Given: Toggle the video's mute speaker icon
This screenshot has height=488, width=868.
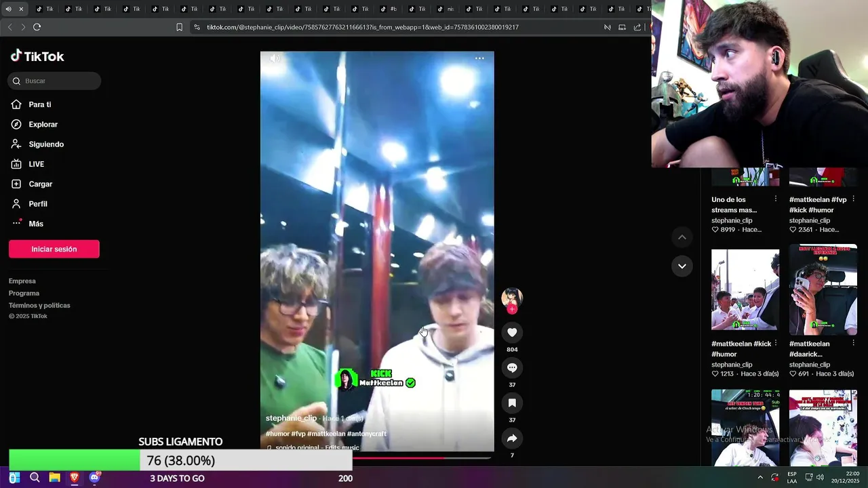Looking at the screenshot, I should [x=275, y=58].
